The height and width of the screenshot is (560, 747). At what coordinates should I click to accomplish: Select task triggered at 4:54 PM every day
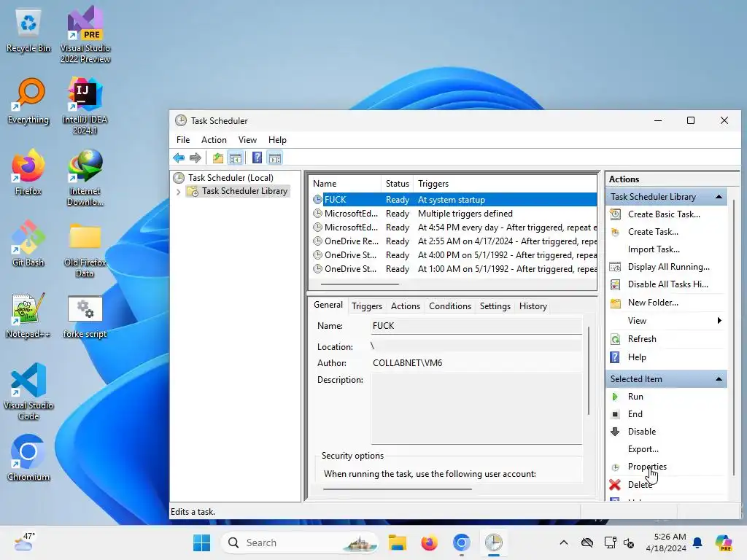pyautogui.click(x=454, y=227)
